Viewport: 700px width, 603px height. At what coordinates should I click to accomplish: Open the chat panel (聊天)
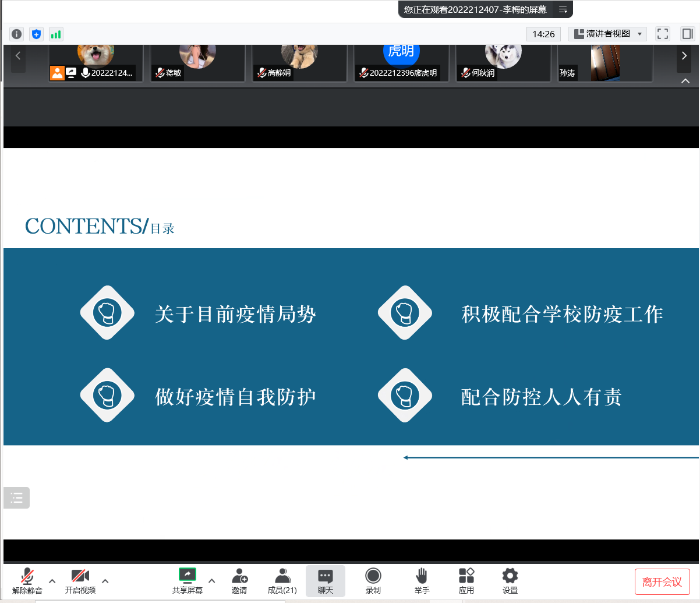pos(326,581)
